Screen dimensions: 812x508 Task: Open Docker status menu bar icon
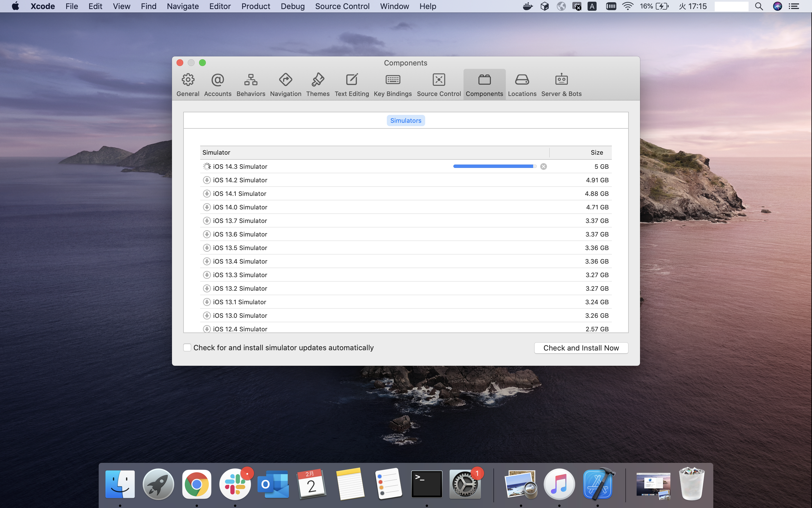[x=528, y=6]
